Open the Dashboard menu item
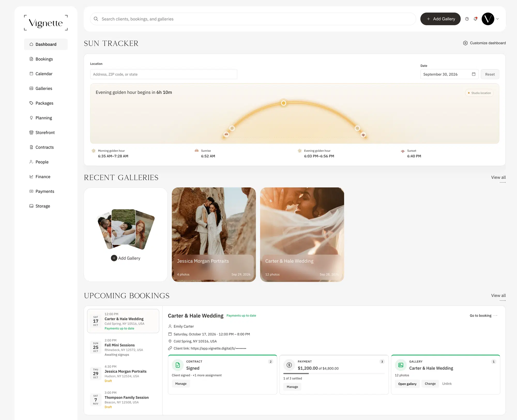The height and width of the screenshot is (420, 517). 46,44
